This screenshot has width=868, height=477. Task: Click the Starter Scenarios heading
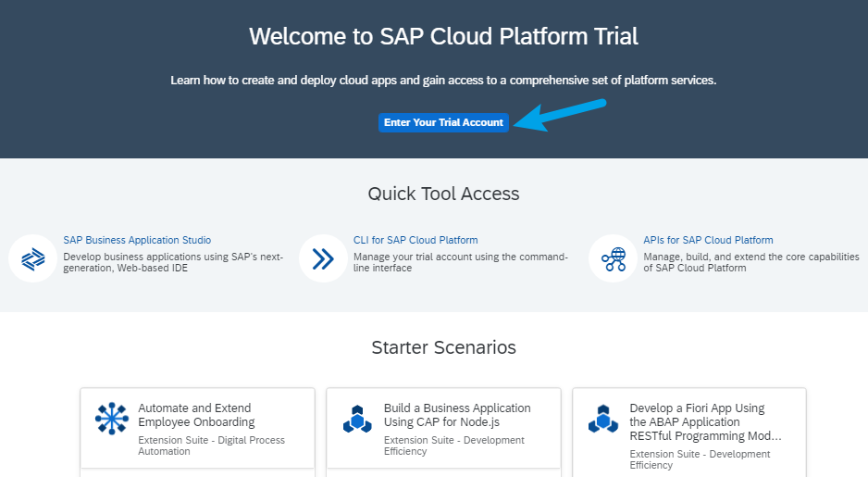[x=443, y=347]
